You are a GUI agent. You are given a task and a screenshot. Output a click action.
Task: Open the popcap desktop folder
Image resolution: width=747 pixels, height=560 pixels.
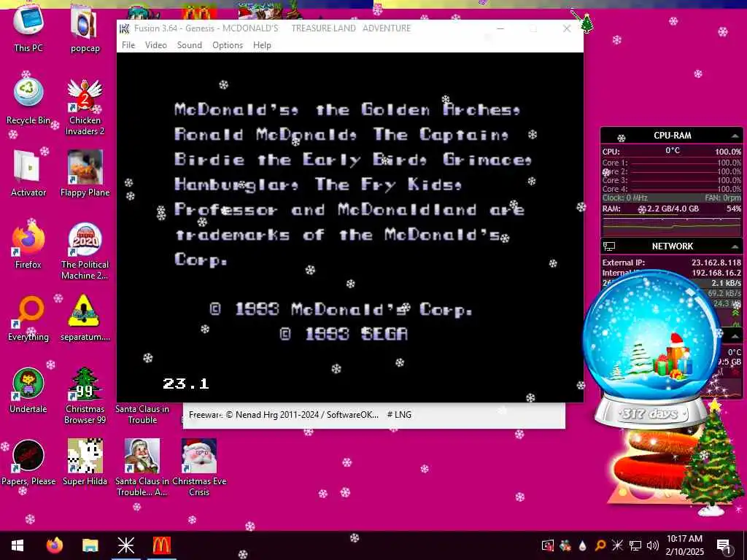pyautogui.click(x=85, y=29)
